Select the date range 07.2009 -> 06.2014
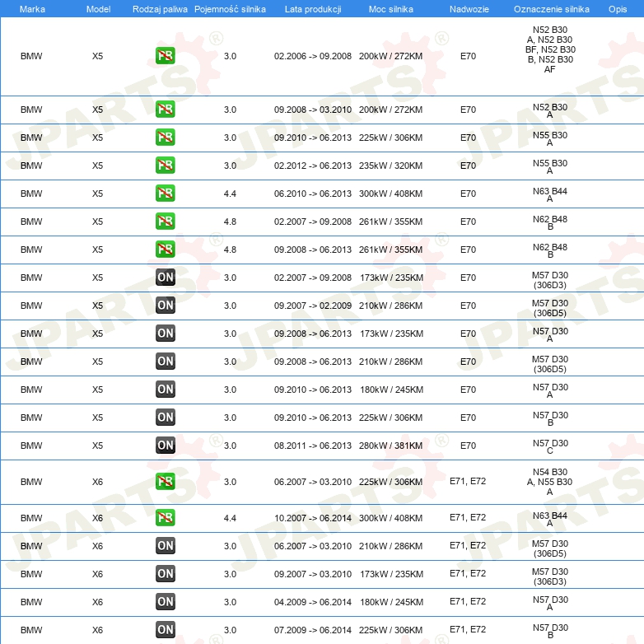The image size is (644, 644). (313, 630)
